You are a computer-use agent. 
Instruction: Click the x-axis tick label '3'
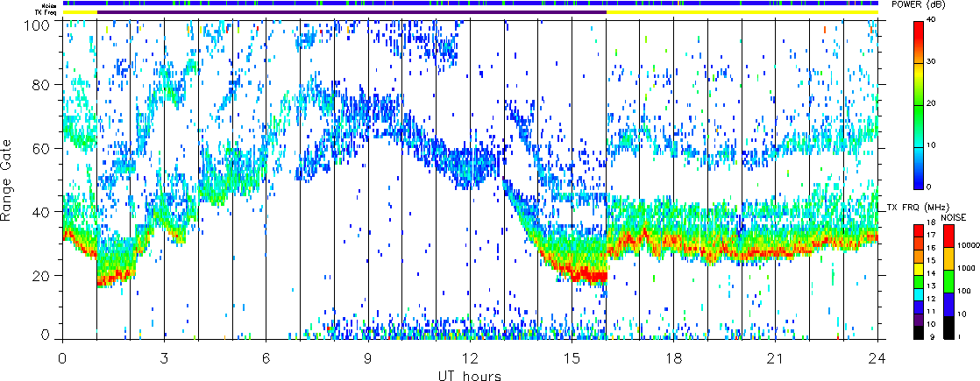point(165,358)
